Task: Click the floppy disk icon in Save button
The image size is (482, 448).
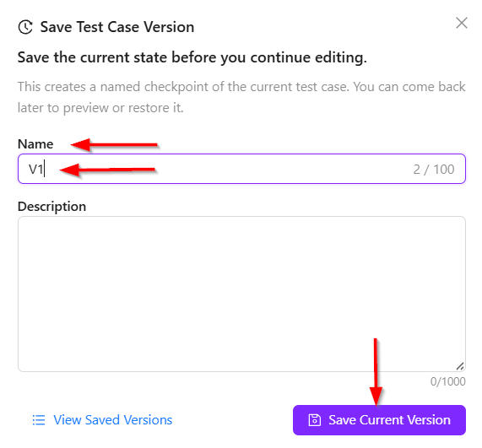Action: pyautogui.click(x=315, y=420)
